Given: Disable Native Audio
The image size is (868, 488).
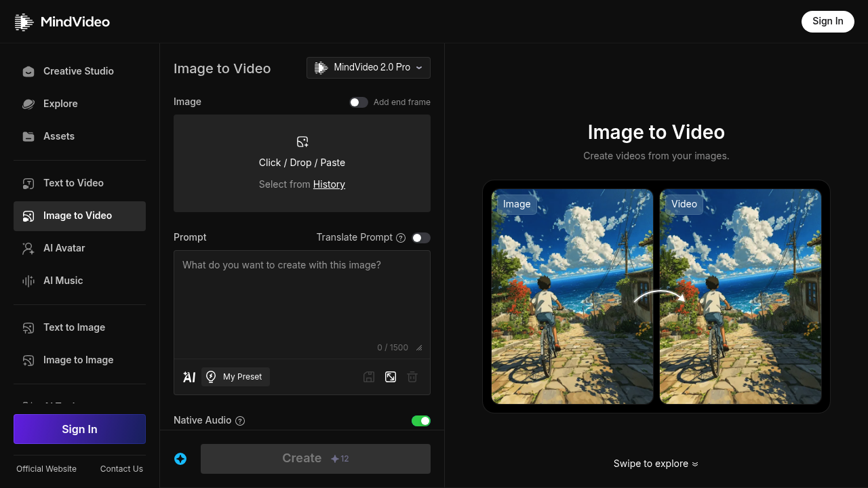Looking at the screenshot, I should pyautogui.click(x=420, y=420).
